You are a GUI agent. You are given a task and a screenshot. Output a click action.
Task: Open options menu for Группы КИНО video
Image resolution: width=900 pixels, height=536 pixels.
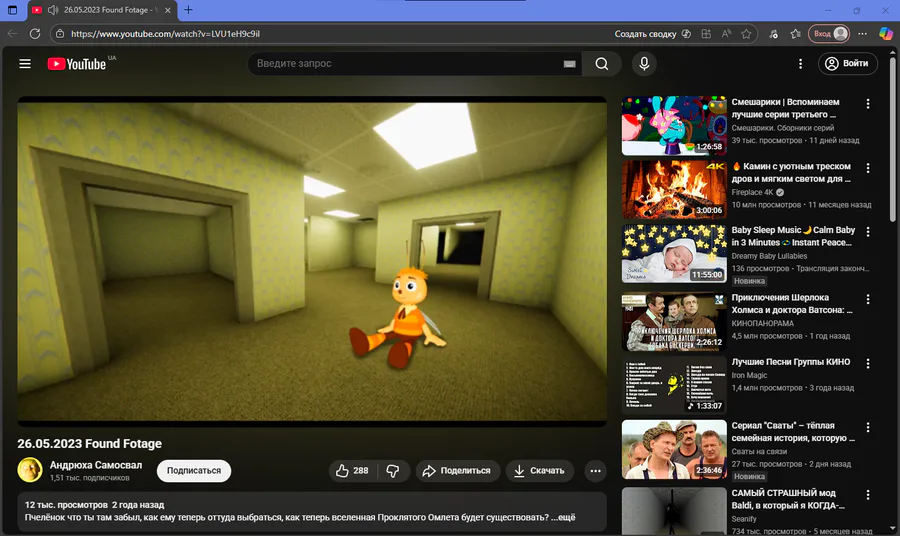(867, 363)
